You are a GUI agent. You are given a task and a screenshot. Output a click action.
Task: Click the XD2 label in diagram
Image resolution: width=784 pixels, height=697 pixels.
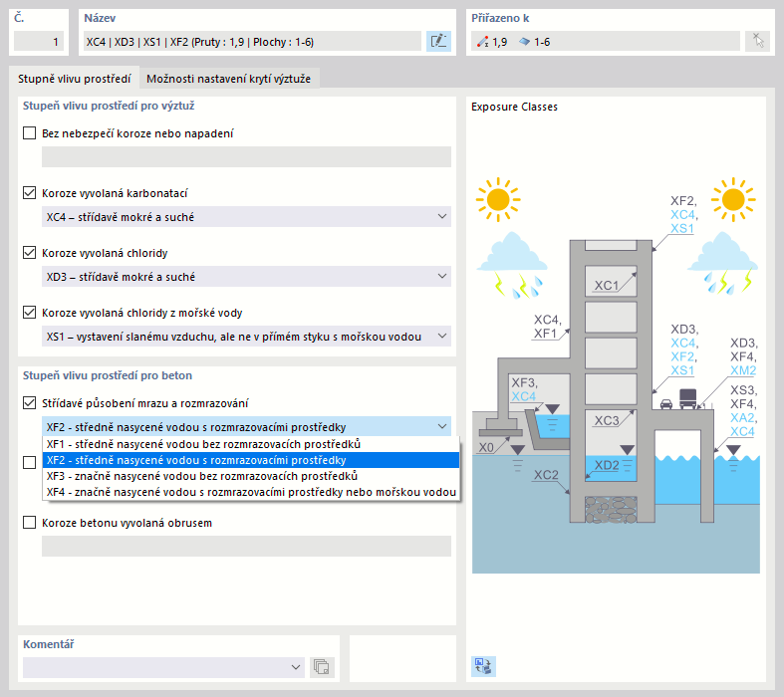point(607,465)
